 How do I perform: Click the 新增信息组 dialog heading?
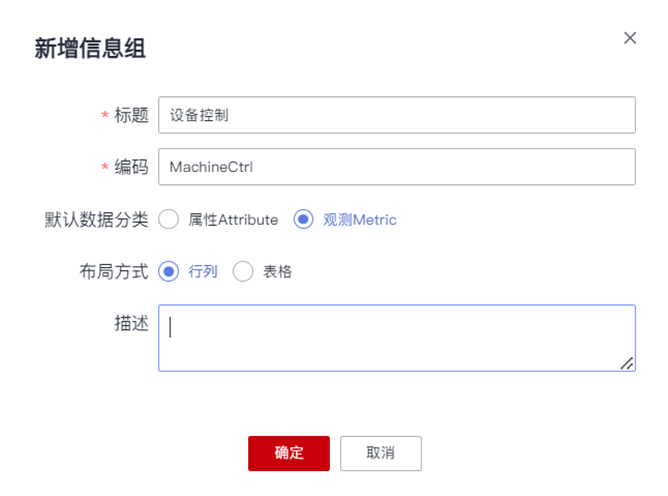coord(90,47)
